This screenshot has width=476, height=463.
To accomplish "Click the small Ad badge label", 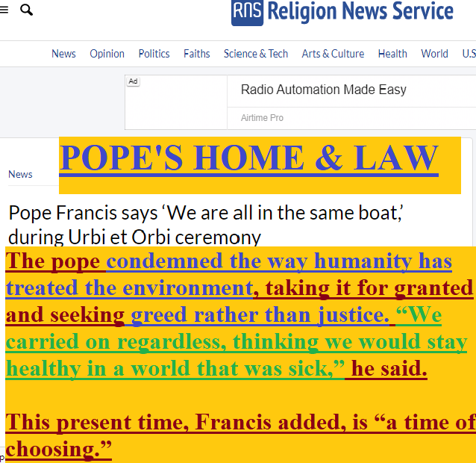I will coord(133,81).
